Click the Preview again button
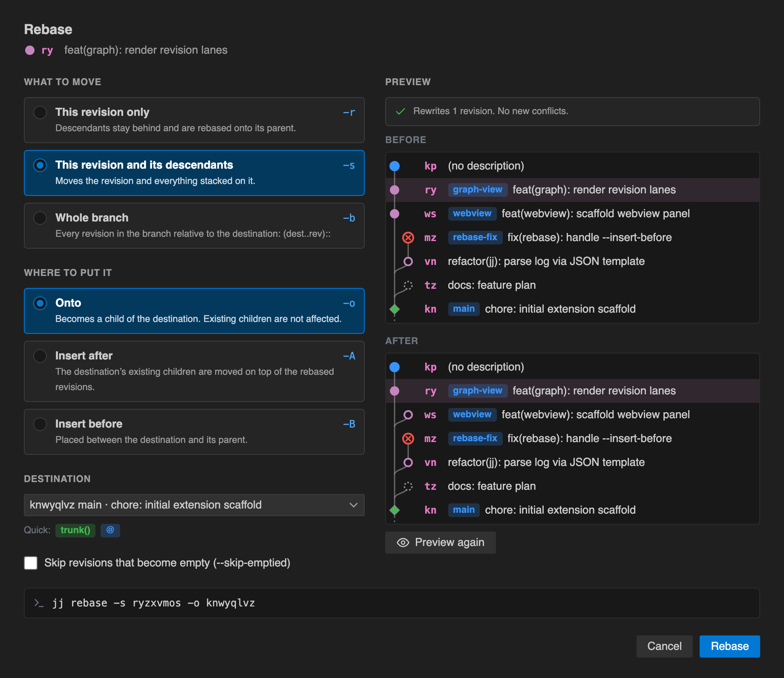The image size is (784, 678). click(441, 543)
